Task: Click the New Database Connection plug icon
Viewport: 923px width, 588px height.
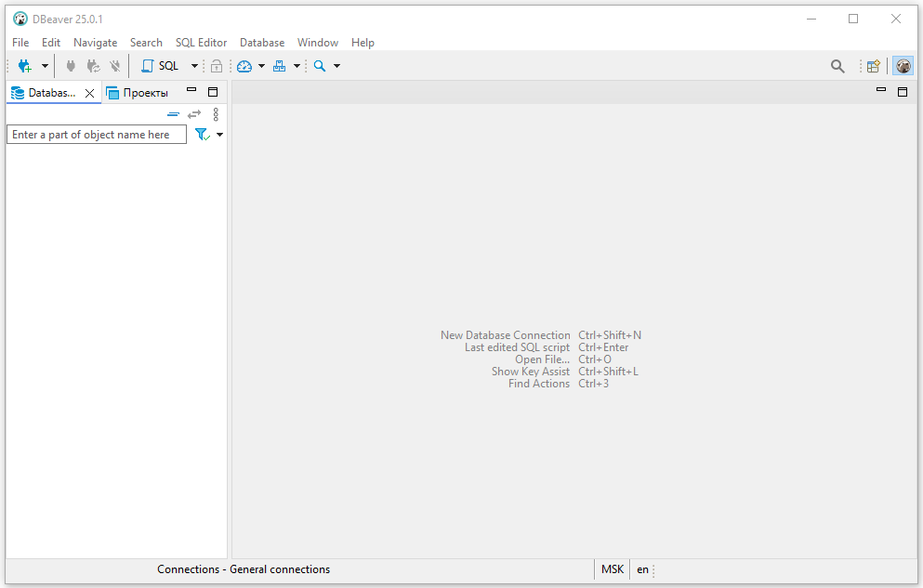Action: coord(24,66)
